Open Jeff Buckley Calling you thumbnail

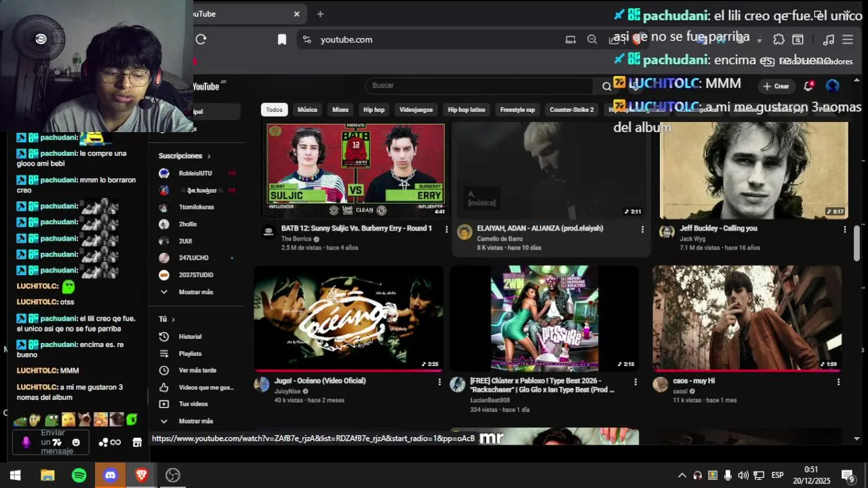754,171
